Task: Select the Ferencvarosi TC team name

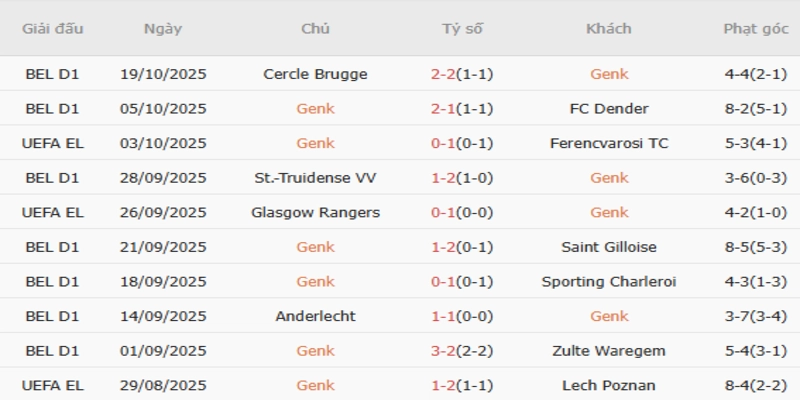Action: [x=609, y=143]
